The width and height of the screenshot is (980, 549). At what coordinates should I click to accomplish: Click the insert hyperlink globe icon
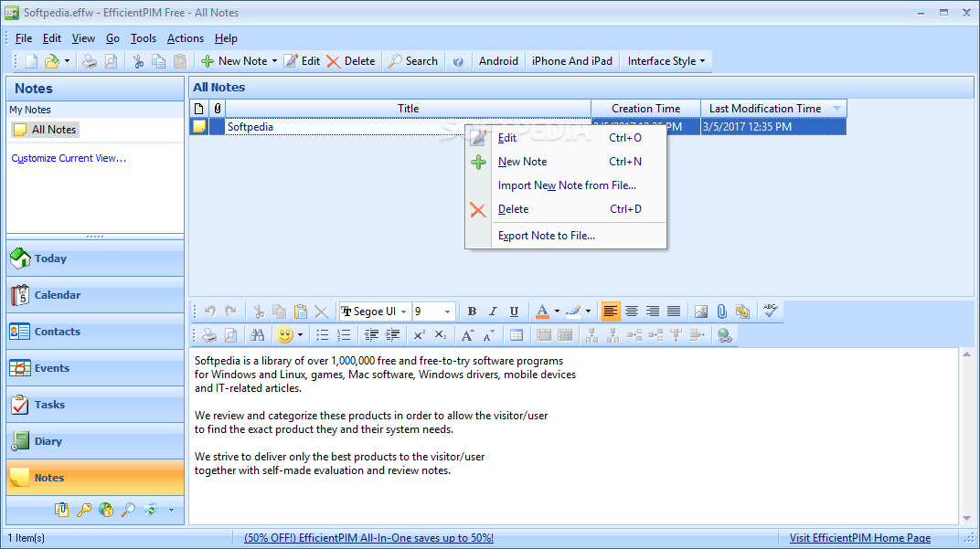pyautogui.click(x=724, y=335)
